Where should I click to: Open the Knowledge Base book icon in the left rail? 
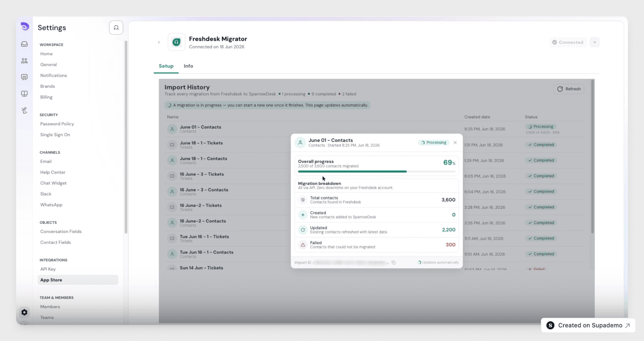click(x=24, y=94)
